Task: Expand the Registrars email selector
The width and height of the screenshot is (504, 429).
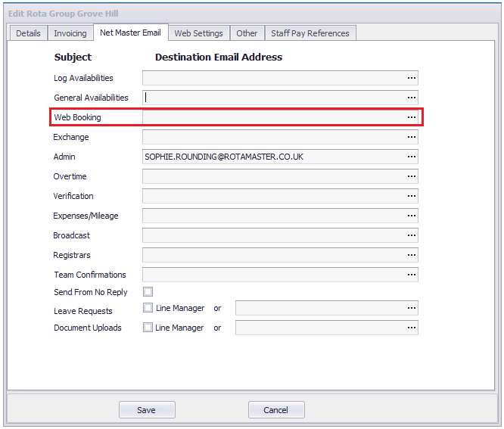Action: click(412, 255)
